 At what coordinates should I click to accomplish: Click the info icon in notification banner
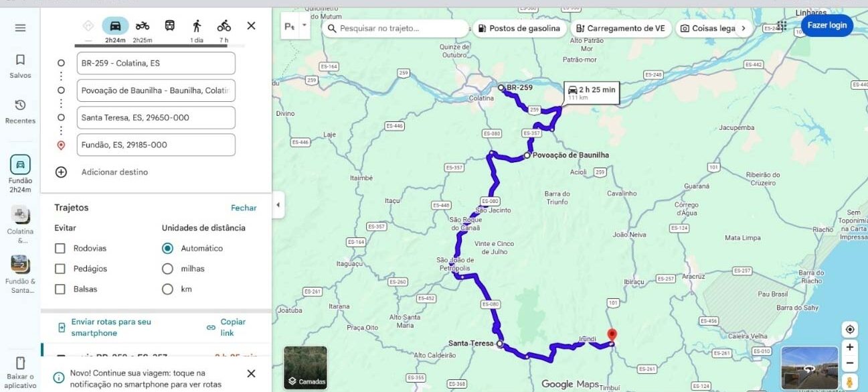click(58, 378)
